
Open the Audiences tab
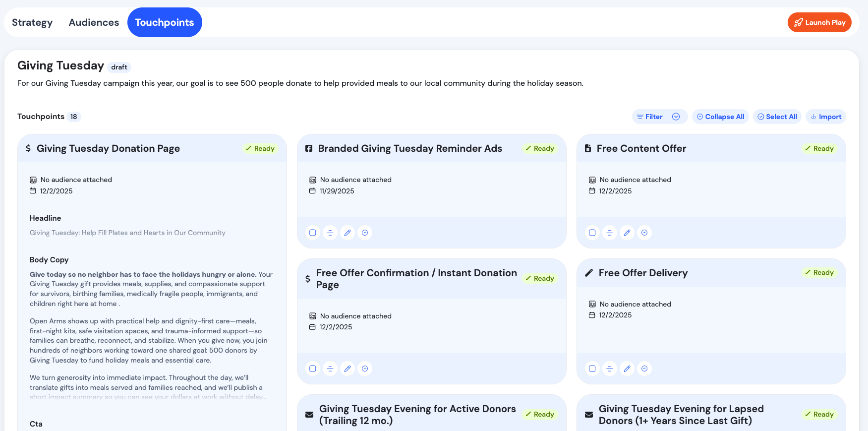tap(94, 22)
